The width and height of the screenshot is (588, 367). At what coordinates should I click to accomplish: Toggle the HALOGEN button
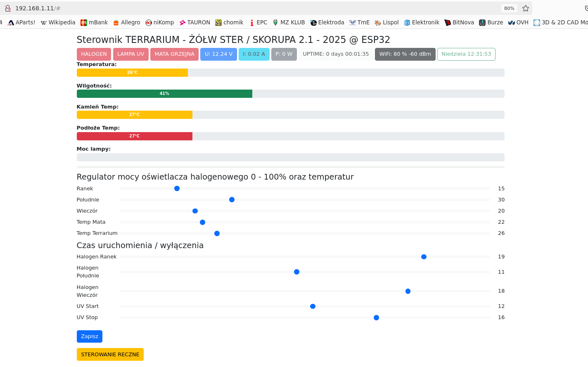click(x=94, y=54)
